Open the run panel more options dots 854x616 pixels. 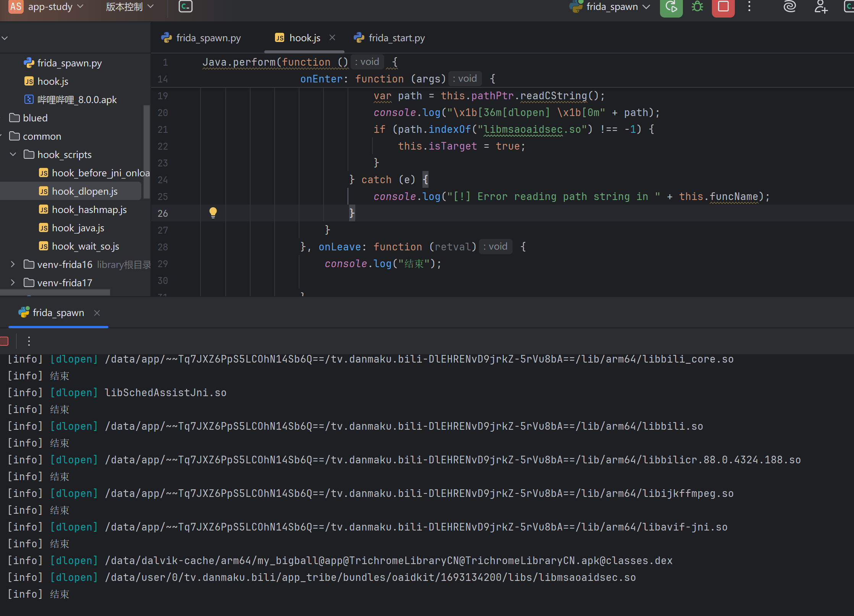point(29,341)
